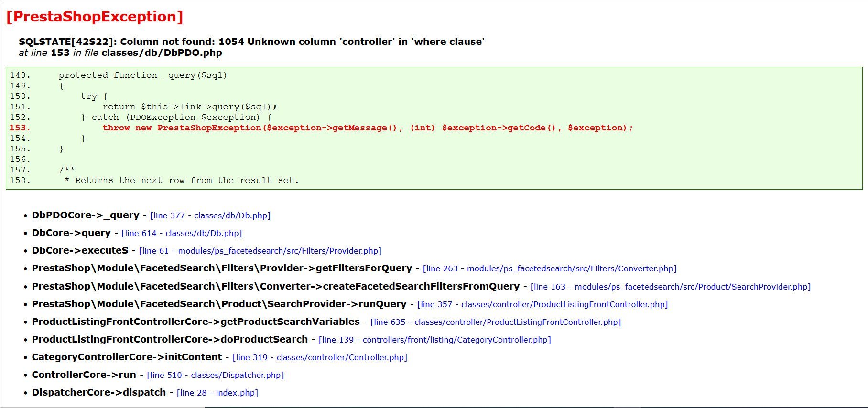Click the red [PrestaShopException] heading

[95, 17]
